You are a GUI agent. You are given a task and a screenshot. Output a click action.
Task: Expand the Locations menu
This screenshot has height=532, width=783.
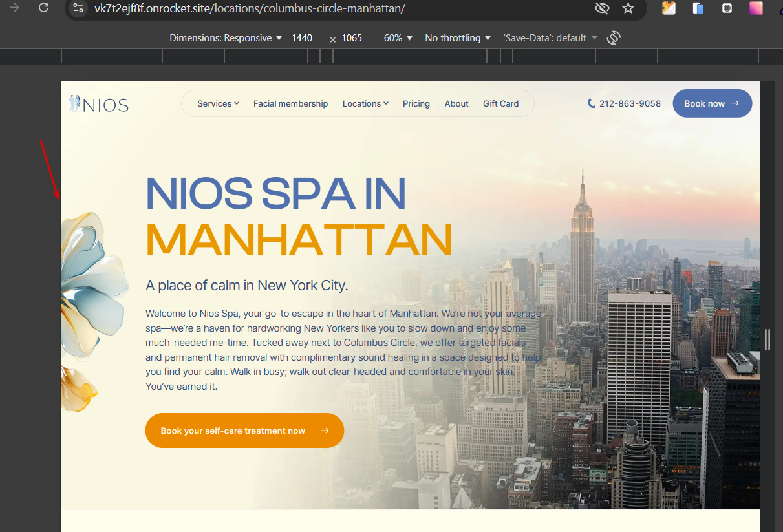coord(366,103)
